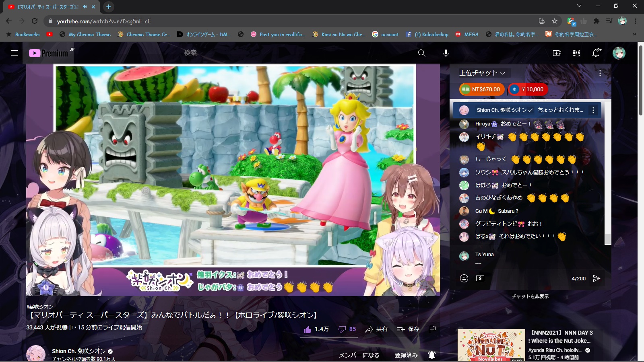Open pinned message options menu
The height and width of the screenshot is (362, 644).
[593, 110]
